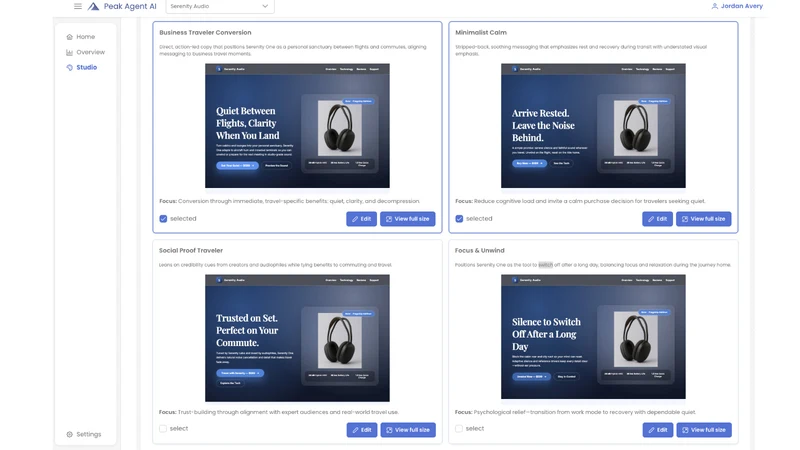Click the user avatar icon near Jordan Avery

point(715,6)
